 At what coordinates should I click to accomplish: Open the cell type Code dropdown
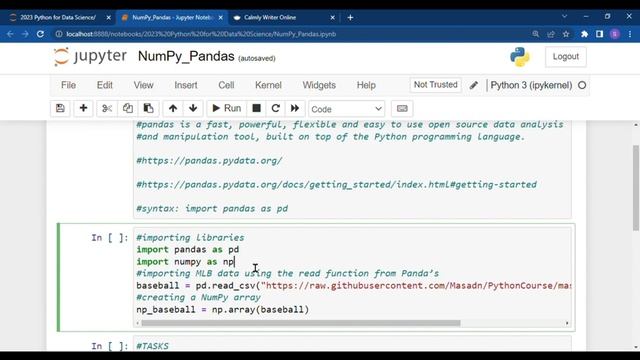coord(347,109)
